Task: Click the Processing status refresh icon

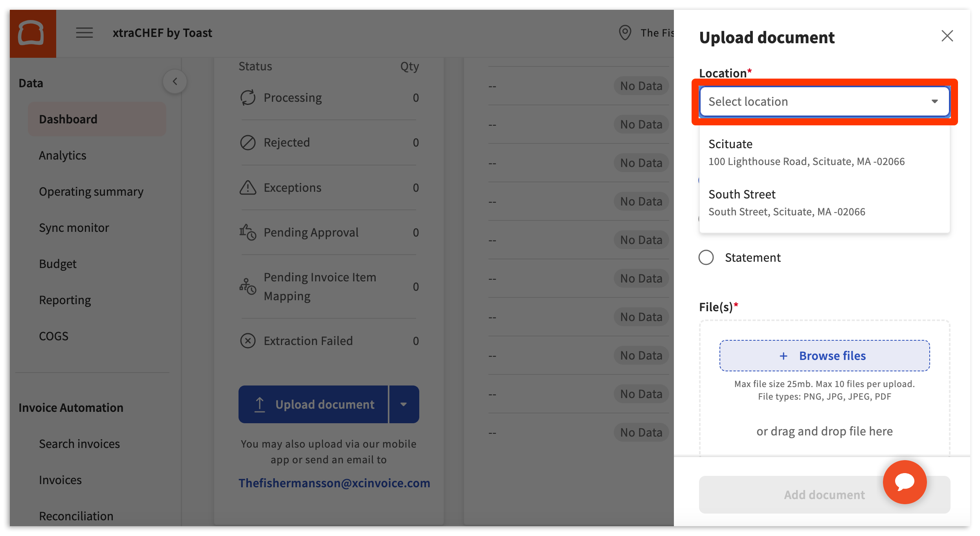Action: pyautogui.click(x=248, y=97)
